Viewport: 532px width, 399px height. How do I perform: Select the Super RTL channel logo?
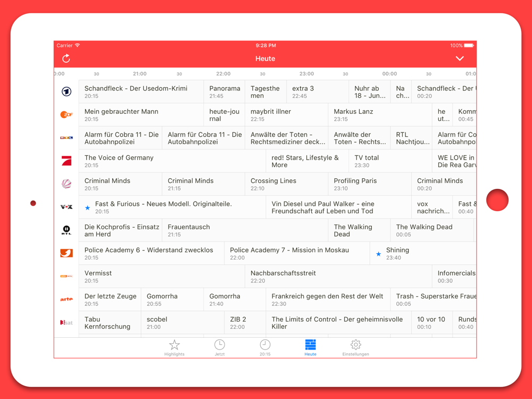(66, 276)
